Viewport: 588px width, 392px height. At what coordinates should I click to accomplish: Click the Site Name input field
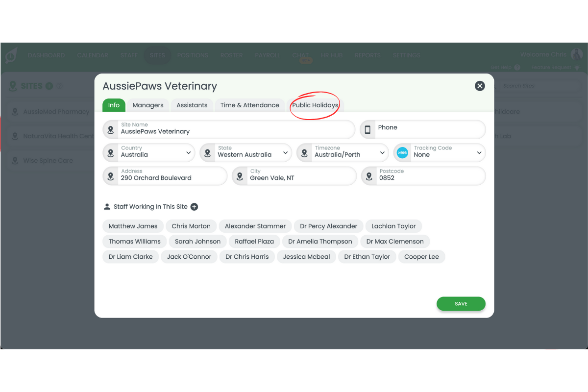pyautogui.click(x=235, y=131)
